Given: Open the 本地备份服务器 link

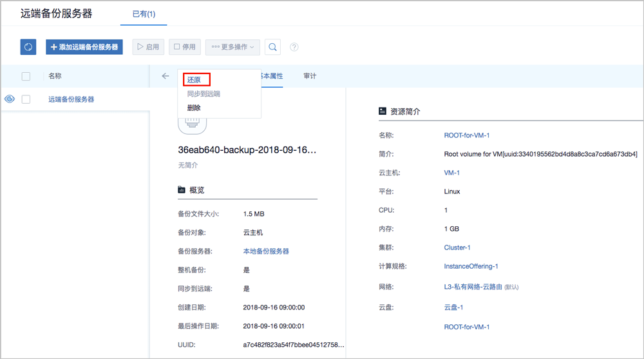Looking at the screenshot, I should (x=266, y=251).
